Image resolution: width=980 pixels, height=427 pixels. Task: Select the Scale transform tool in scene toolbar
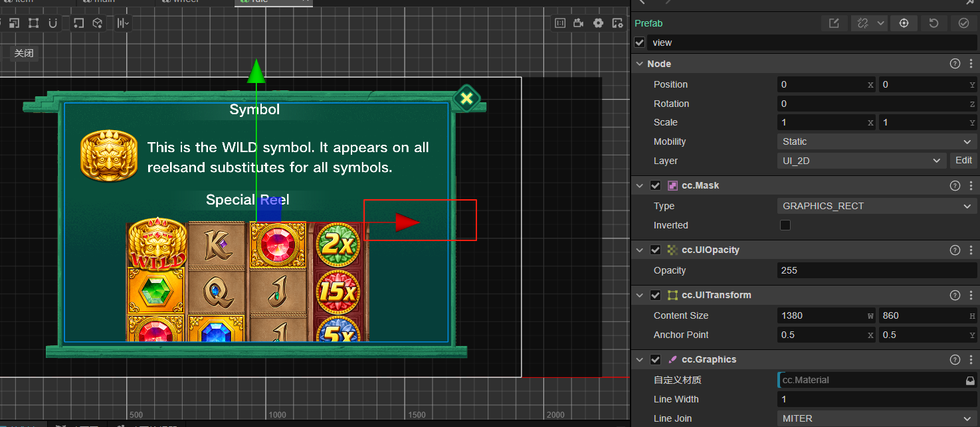pyautogui.click(x=14, y=23)
